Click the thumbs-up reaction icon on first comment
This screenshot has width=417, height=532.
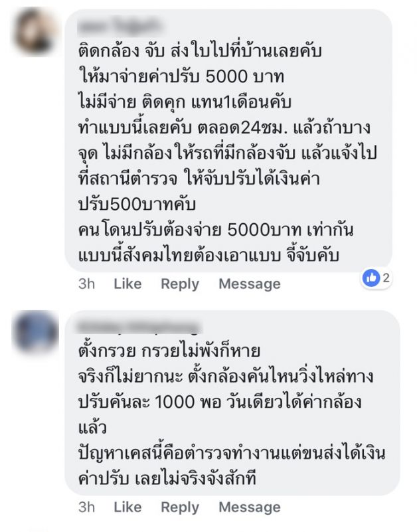[371, 278]
